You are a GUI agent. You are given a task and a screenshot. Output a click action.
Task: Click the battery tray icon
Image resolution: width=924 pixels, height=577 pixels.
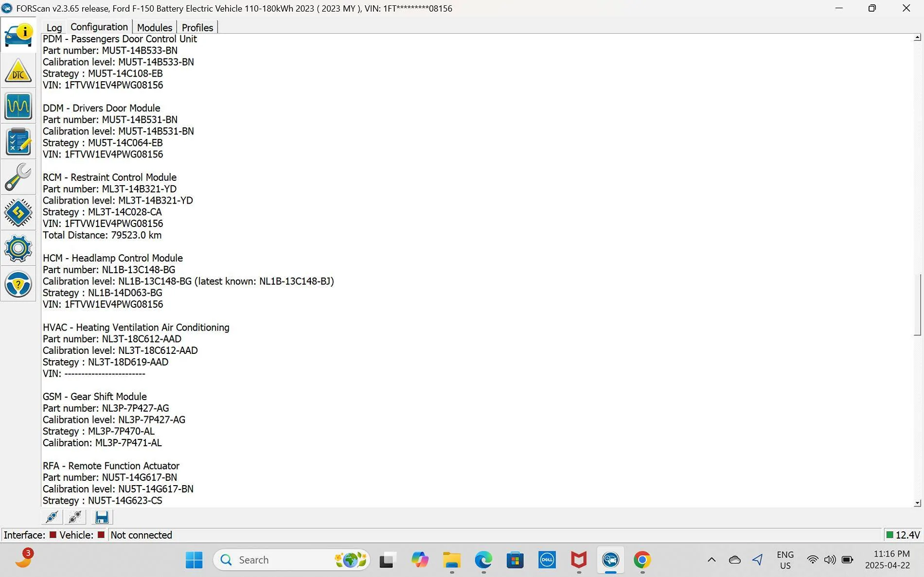[x=848, y=560]
